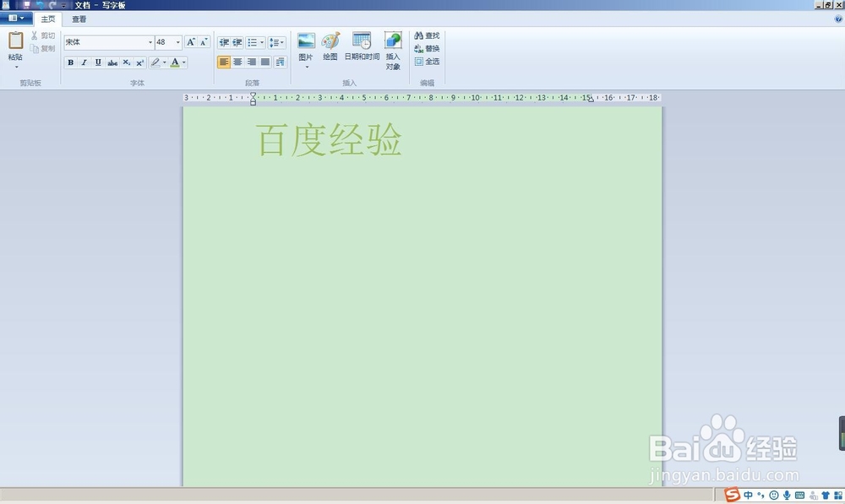
Task: Toggle italic formatting
Action: [84, 62]
